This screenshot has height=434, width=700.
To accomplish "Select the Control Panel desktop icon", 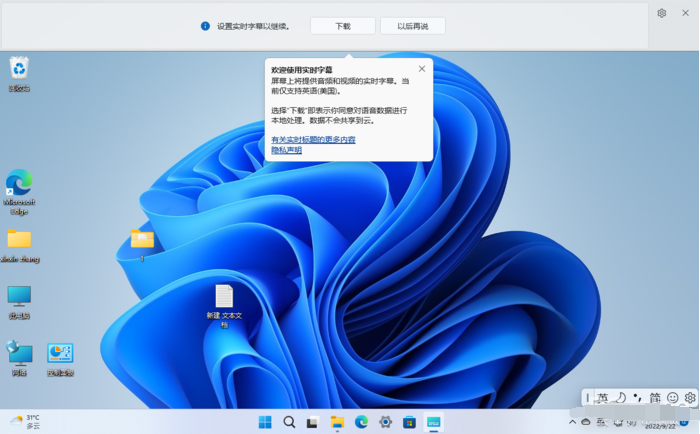I will 60,354.
